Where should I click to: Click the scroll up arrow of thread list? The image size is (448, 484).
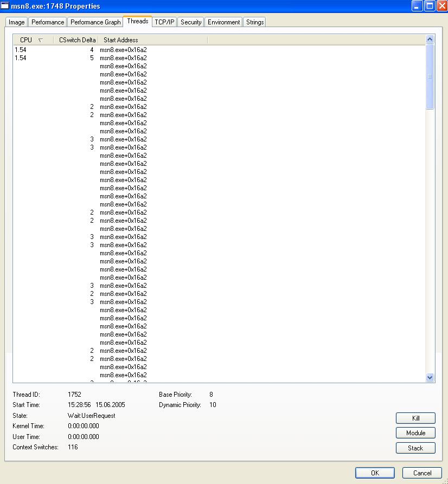click(x=430, y=39)
